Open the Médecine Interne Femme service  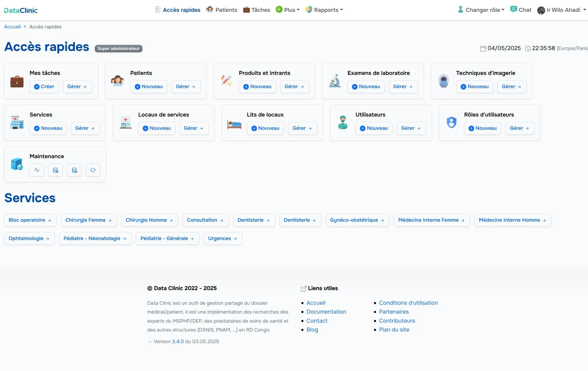coord(432,220)
